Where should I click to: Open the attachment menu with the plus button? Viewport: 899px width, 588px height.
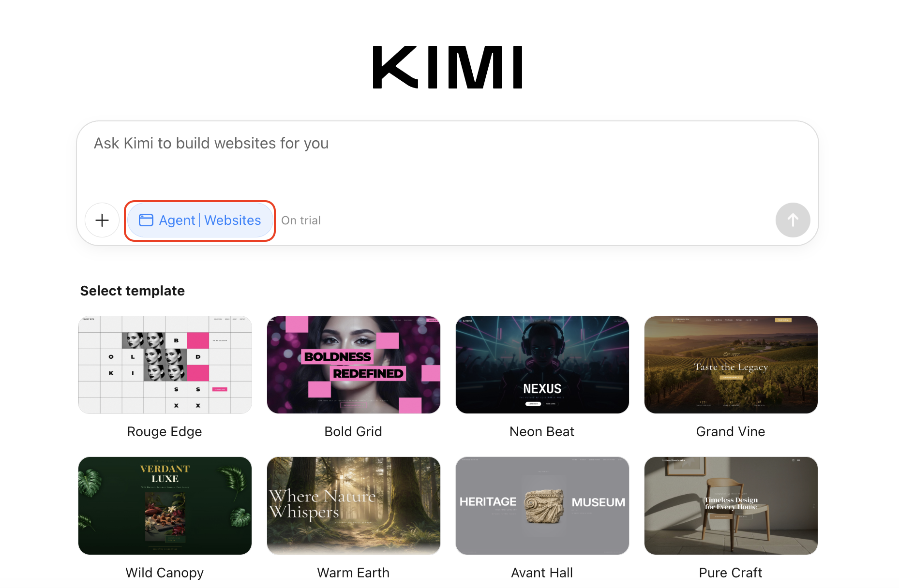click(x=102, y=220)
